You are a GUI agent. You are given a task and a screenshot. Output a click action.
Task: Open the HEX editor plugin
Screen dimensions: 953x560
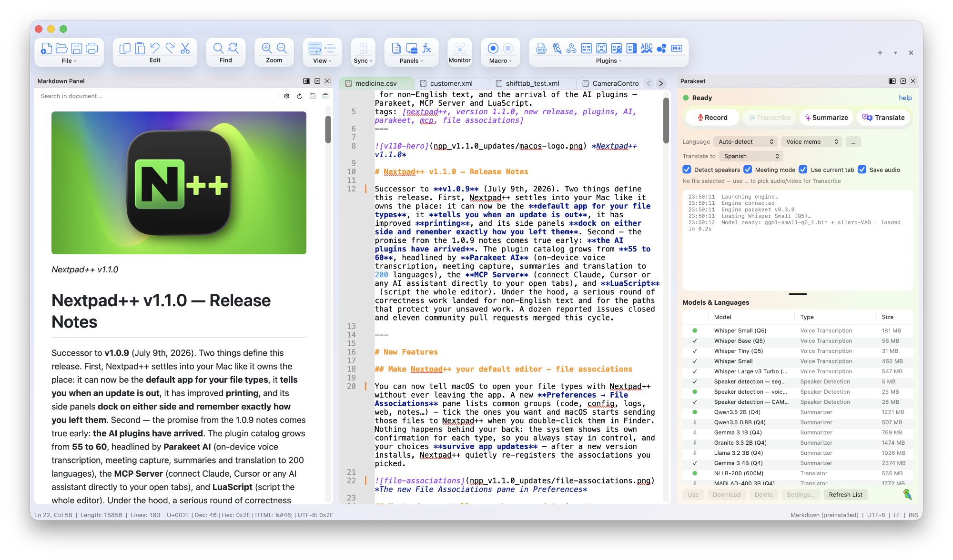[x=541, y=49]
